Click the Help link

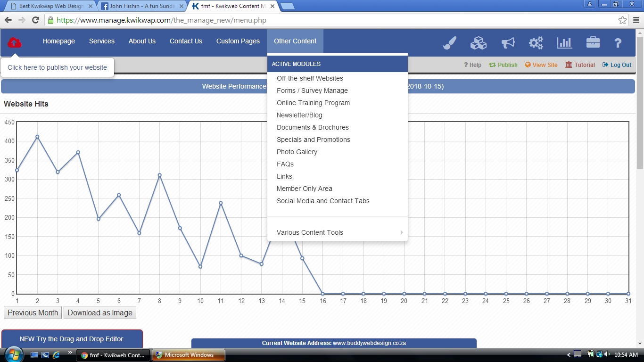coord(472,65)
